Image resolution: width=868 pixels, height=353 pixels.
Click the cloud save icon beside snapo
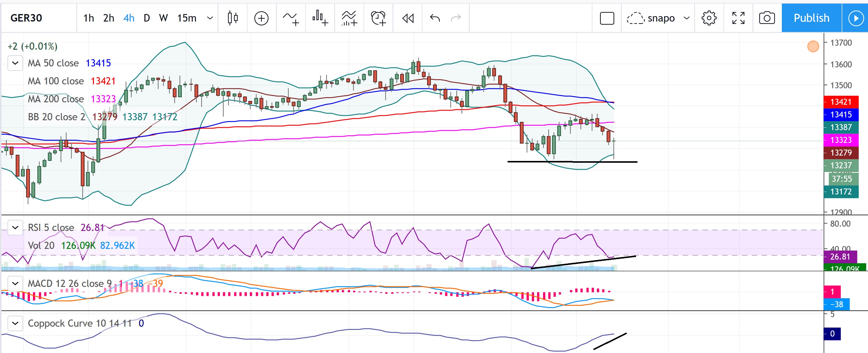(x=636, y=18)
